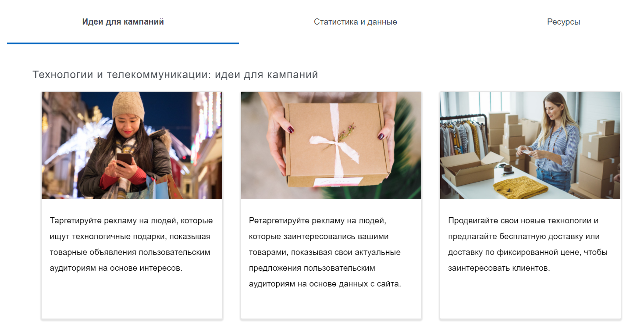Open photo of woman packing orders
The image size is (644, 333).
[x=530, y=145]
